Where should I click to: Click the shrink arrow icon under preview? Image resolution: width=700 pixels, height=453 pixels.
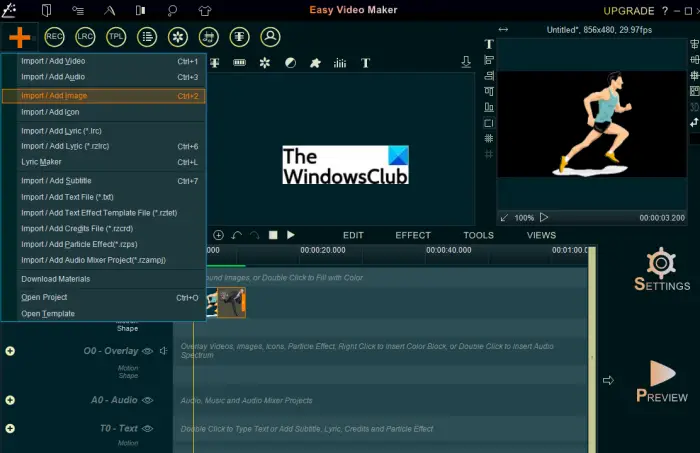click(504, 218)
